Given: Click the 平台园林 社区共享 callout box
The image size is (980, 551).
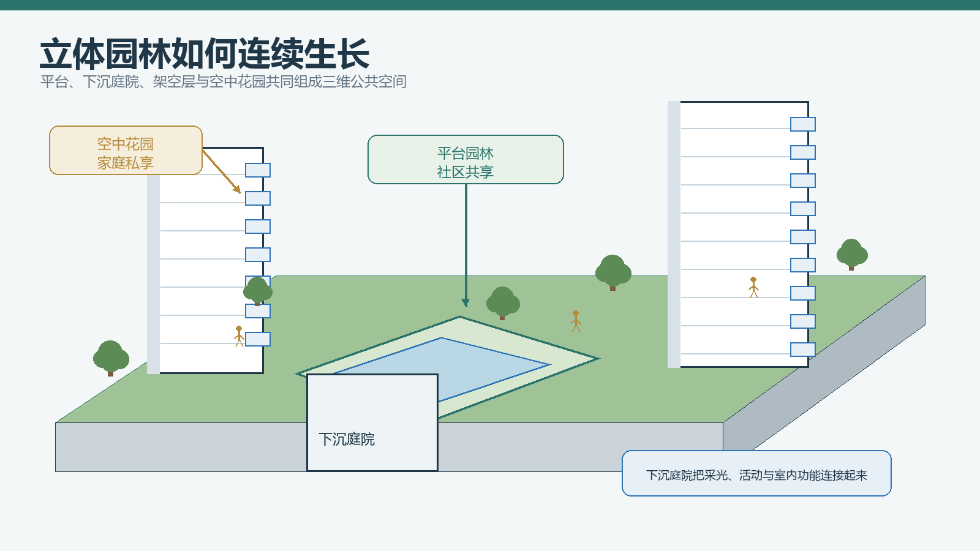Looking at the screenshot, I should pyautogui.click(x=466, y=159).
